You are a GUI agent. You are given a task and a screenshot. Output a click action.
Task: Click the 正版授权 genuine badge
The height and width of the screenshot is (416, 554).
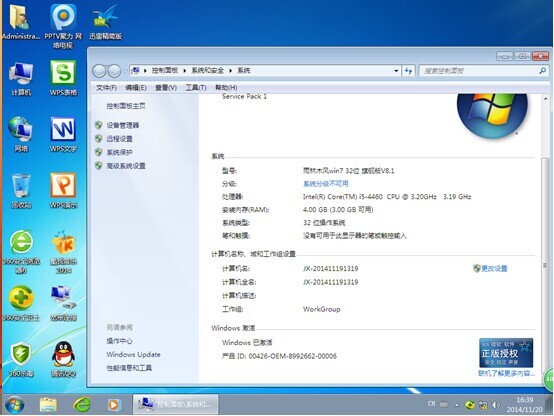pyautogui.click(x=506, y=353)
